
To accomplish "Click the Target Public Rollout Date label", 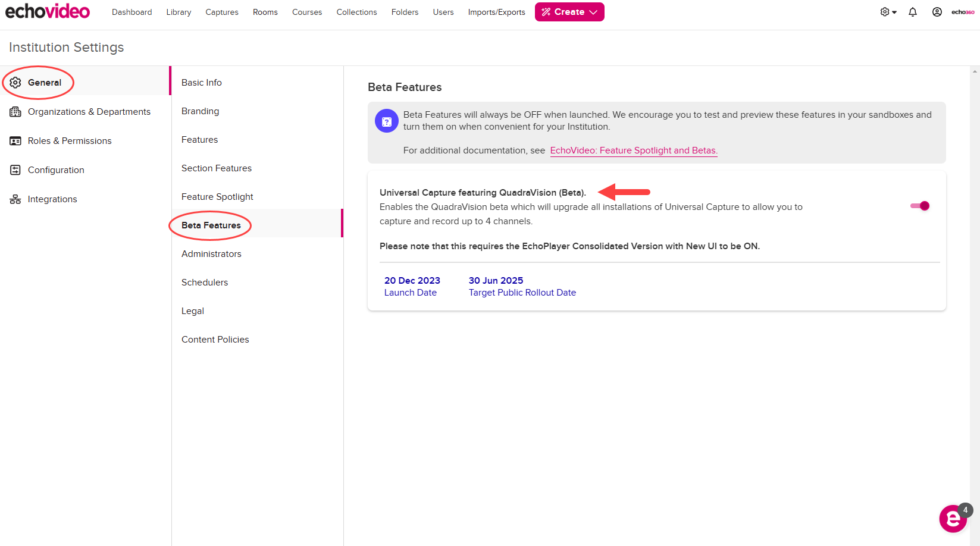I will [522, 293].
